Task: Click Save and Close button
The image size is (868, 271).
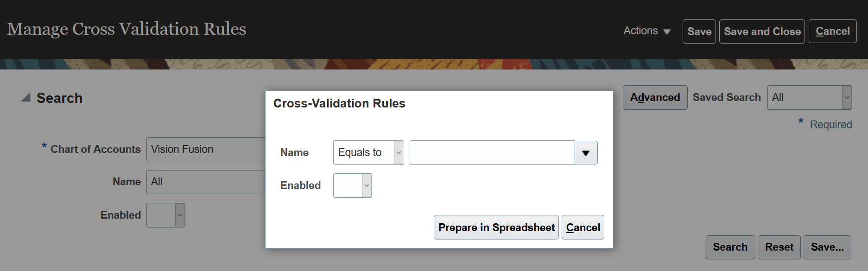Action: coord(762,32)
